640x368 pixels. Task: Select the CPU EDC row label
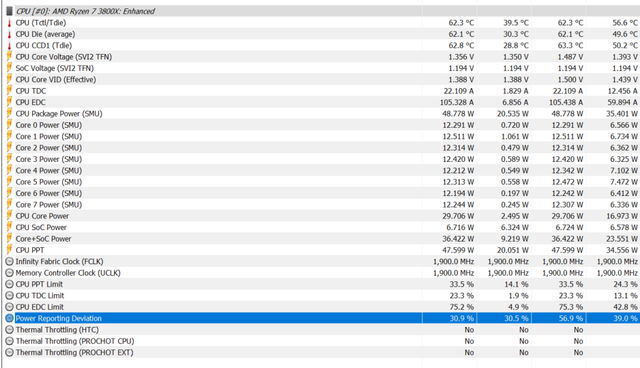pyautogui.click(x=31, y=102)
